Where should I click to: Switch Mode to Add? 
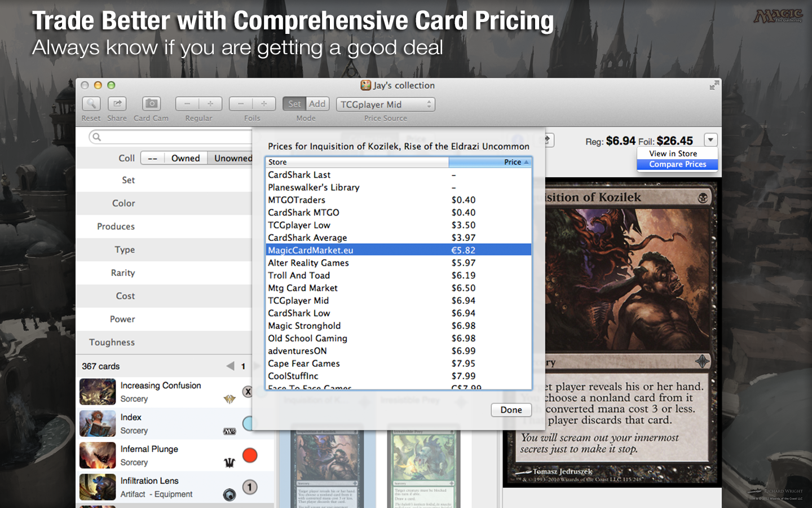tap(317, 104)
